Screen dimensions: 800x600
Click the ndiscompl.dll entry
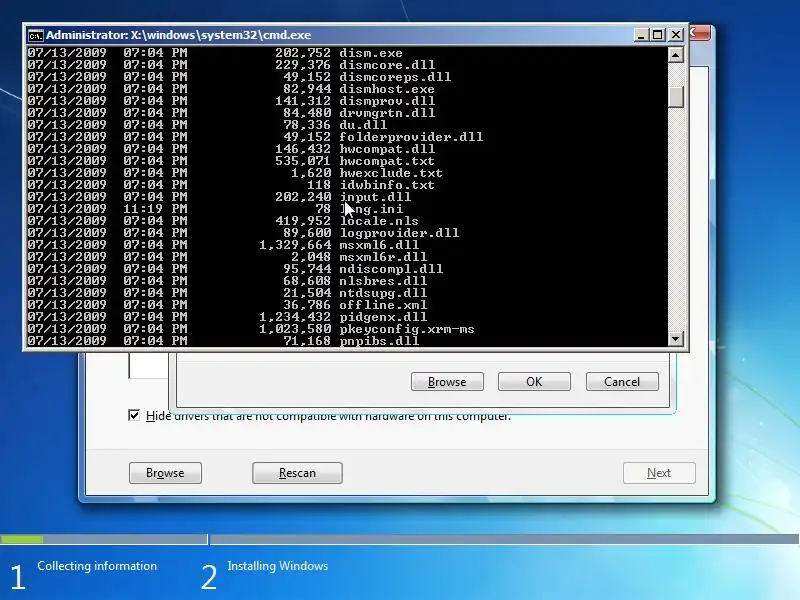click(391, 269)
